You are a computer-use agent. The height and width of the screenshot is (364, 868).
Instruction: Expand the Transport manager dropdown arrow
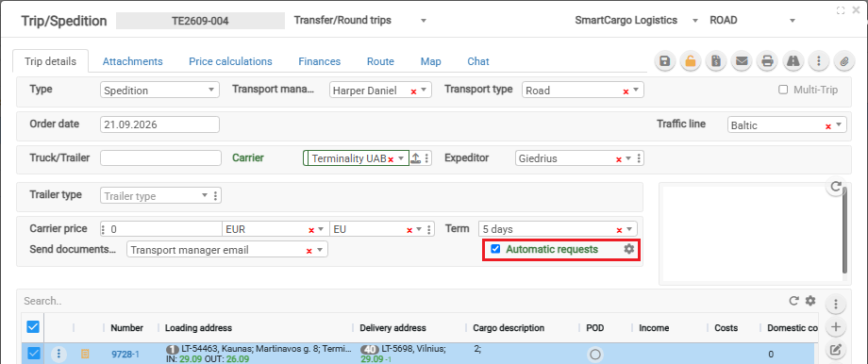click(424, 91)
